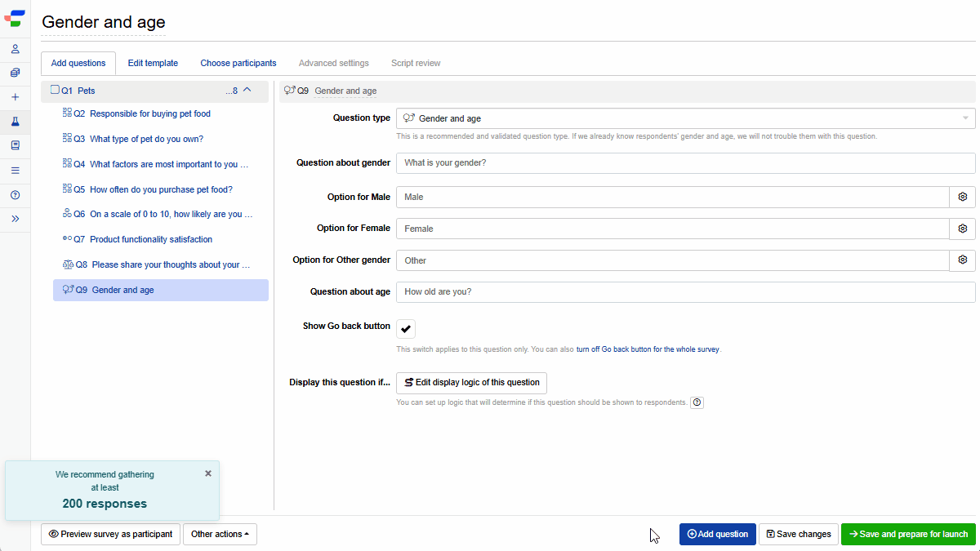Open the Other actions dropdown
Image resolution: width=980 pixels, height=551 pixels.
[x=220, y=534]
